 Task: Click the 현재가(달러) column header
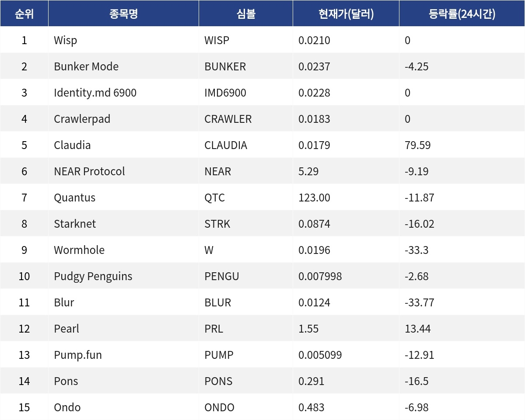pos(346,14)
